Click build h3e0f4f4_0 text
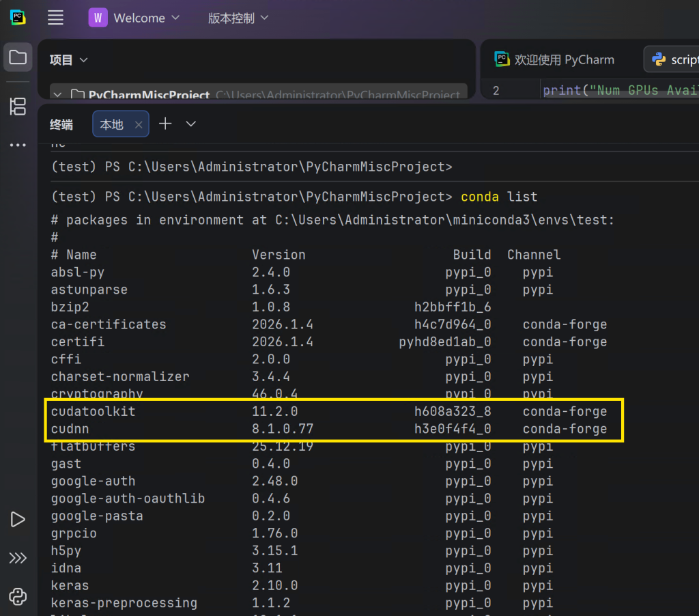The image size is (699, 616). (x=453, y=429)
